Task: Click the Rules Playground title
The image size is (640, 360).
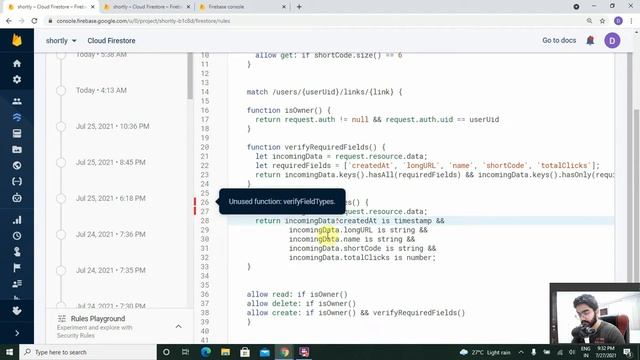Action: (x=98, y=318)
